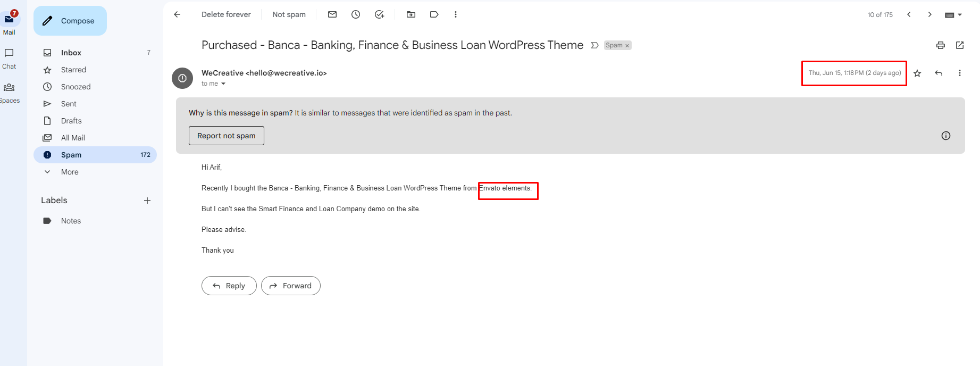
Task: Open Drafts folder
Action: coord(95,121)
